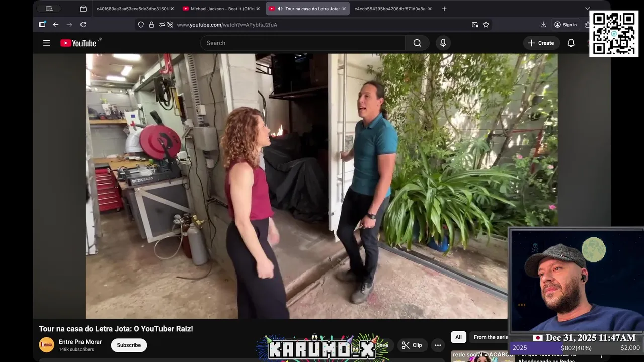Open a new tab with plus button
The height and width of the screenshot is (362, 644).
click(444, 9)
